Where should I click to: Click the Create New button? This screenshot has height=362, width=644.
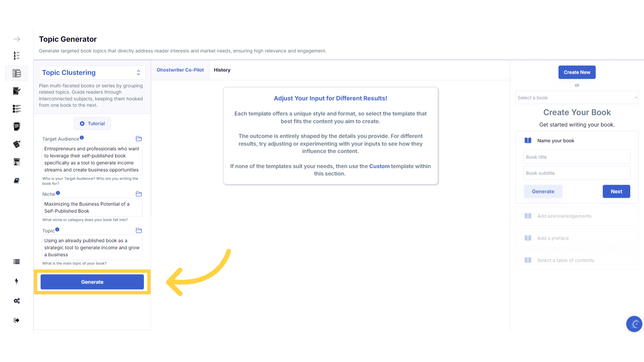(x=577, y=72)
